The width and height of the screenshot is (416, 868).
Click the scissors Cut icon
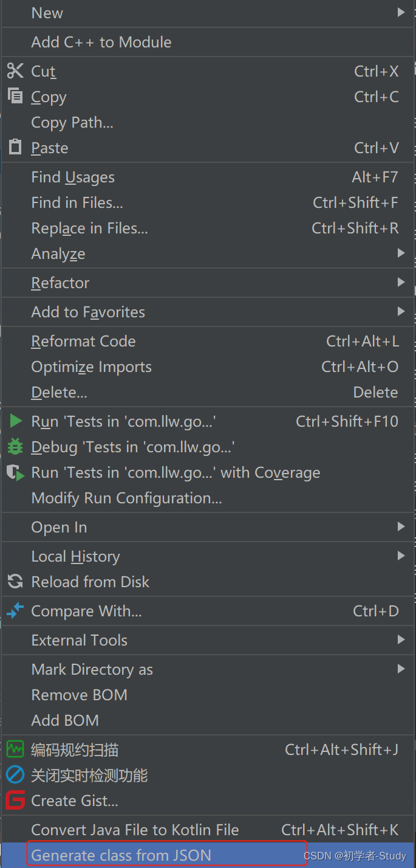click(15, 71)
